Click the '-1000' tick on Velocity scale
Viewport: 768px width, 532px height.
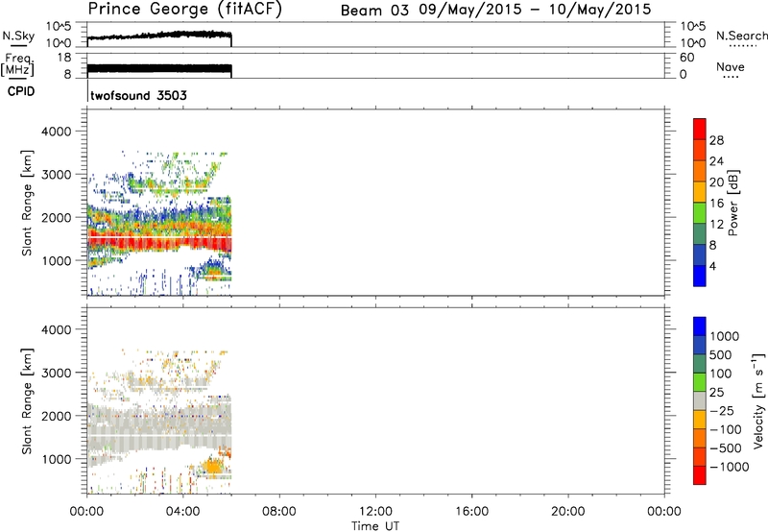pyautogui.click(x=729, y=467)
